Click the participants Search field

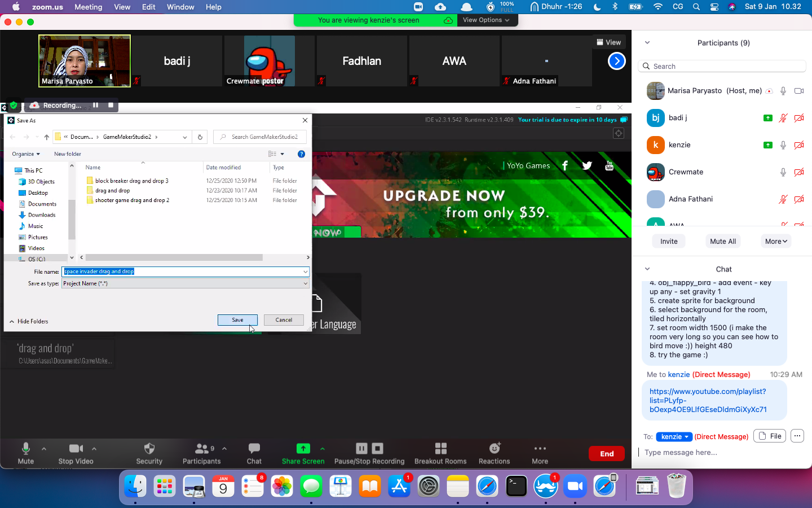[x=722, y=66]
